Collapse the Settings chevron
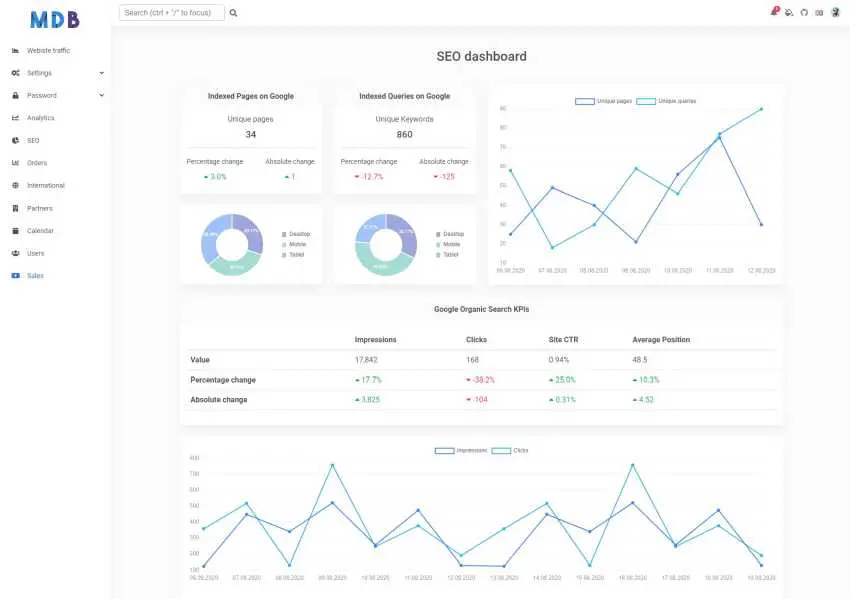The image size is (850, 599). click(x=101, y=72)
